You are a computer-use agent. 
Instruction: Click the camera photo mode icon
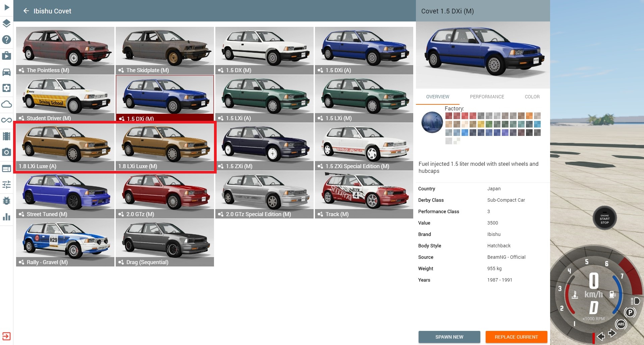click(x=6, y=152)
